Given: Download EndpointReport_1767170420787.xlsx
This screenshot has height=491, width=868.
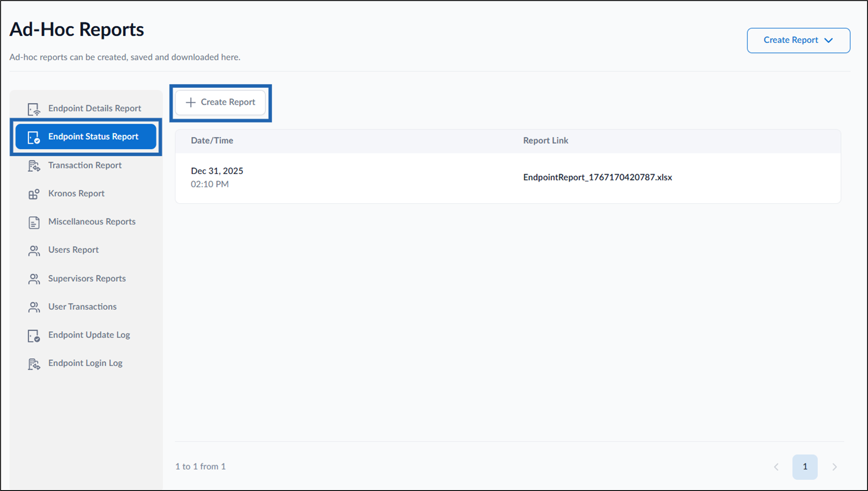Looking at the screenshot, I should 597,177.
